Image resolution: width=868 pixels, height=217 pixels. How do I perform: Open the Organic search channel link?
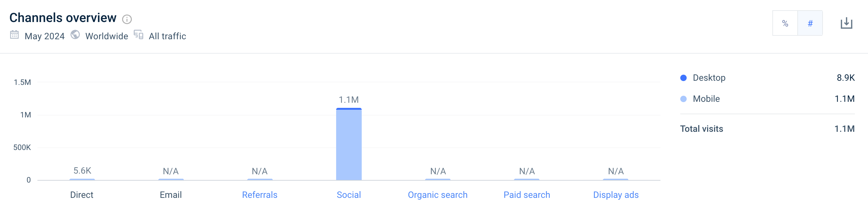438,195
